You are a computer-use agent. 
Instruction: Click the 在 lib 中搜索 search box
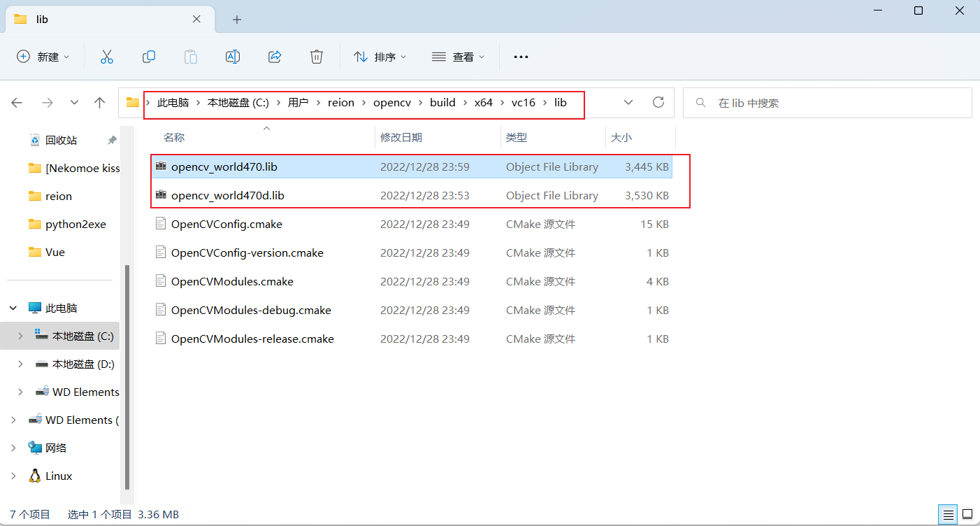pyautogui.click(x=828, y=103)
